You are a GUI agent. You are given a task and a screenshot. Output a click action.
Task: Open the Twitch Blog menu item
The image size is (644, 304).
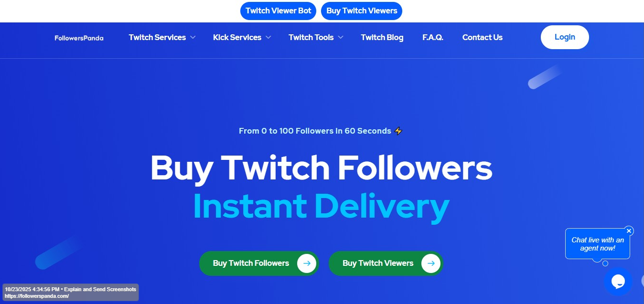(x=382, y=37)
